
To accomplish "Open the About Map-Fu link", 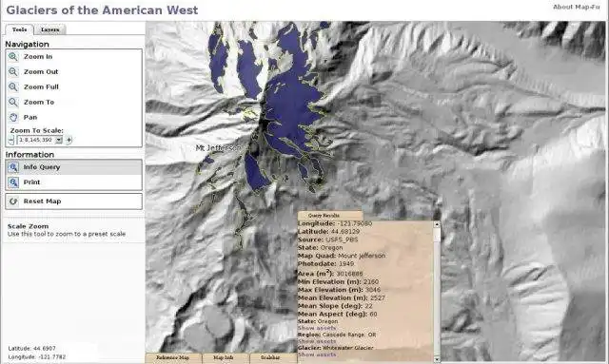I will [x=576, y=7].
